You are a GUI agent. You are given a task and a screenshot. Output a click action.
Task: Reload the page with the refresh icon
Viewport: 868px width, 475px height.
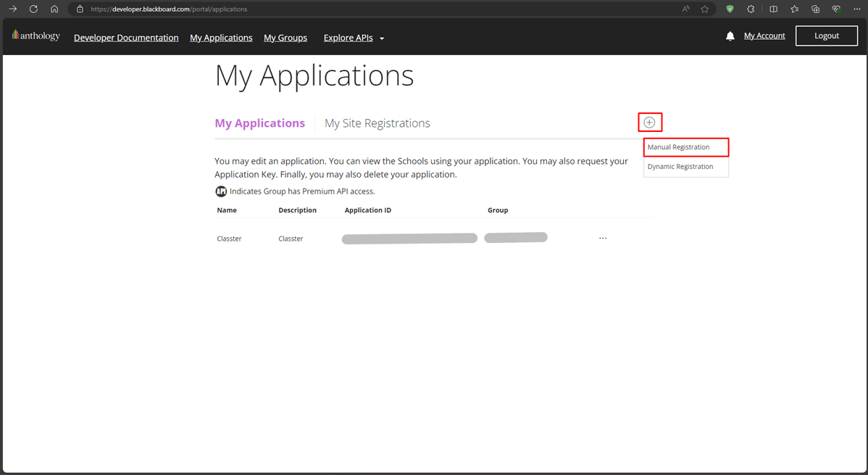click(33, 9)
